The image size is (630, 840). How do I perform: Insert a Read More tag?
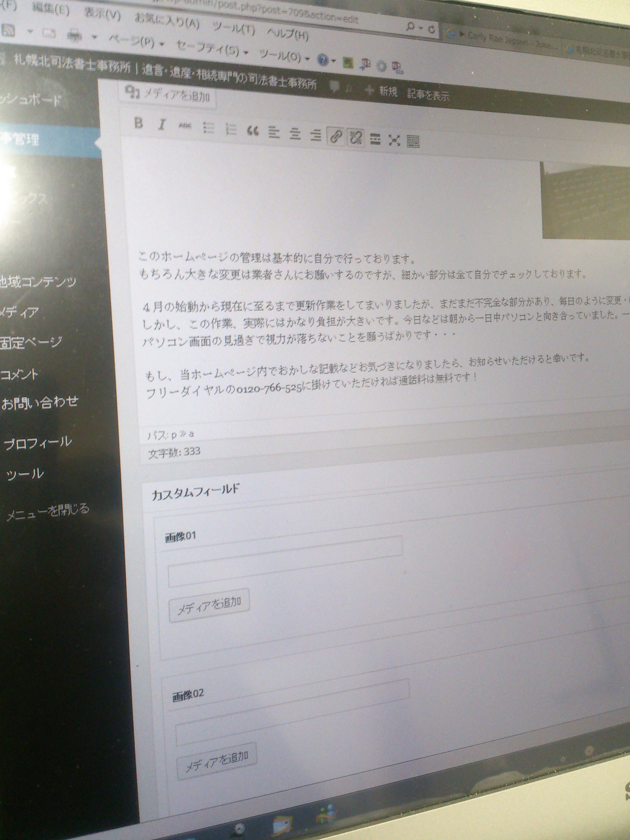point(375,139)
